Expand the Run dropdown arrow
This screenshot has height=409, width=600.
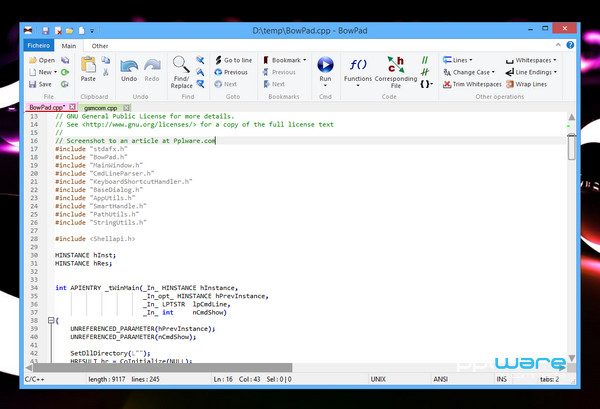325,85
